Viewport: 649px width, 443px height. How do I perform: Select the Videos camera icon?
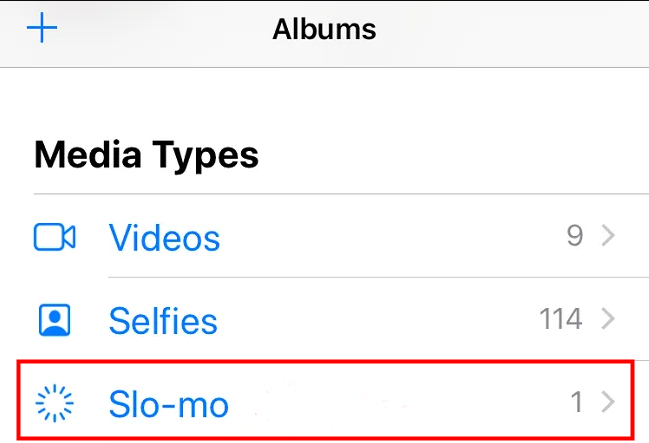[x=54, y=237]
